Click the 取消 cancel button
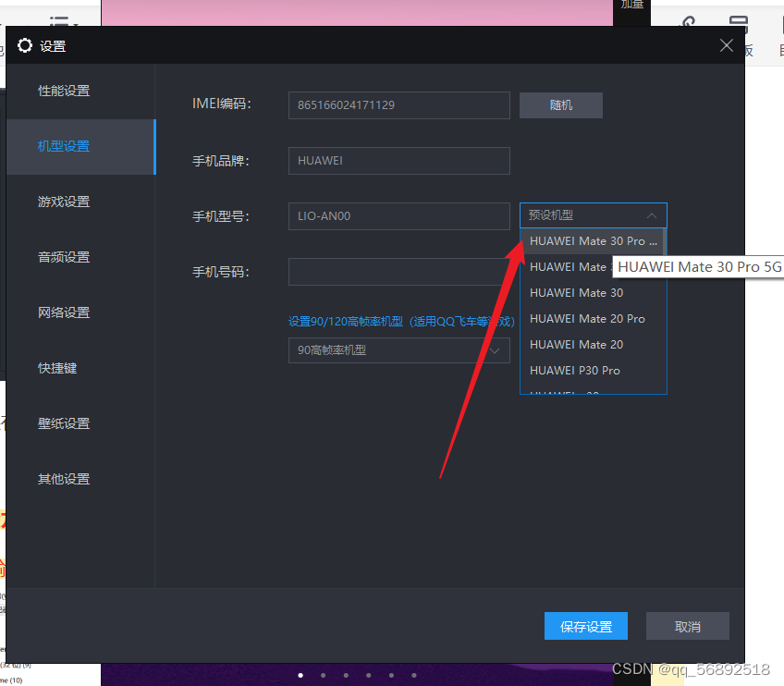Screen dimensions: 784x686 tap(688, 626)
